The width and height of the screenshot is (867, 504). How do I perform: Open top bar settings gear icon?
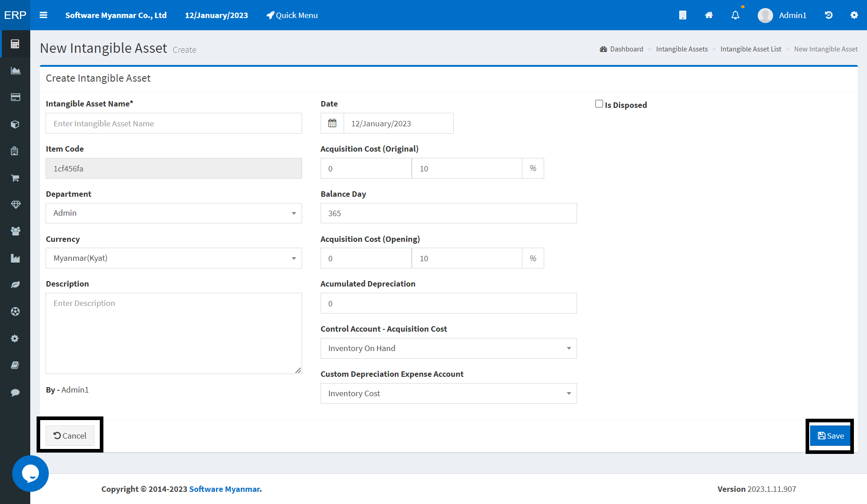pos(854,15)
